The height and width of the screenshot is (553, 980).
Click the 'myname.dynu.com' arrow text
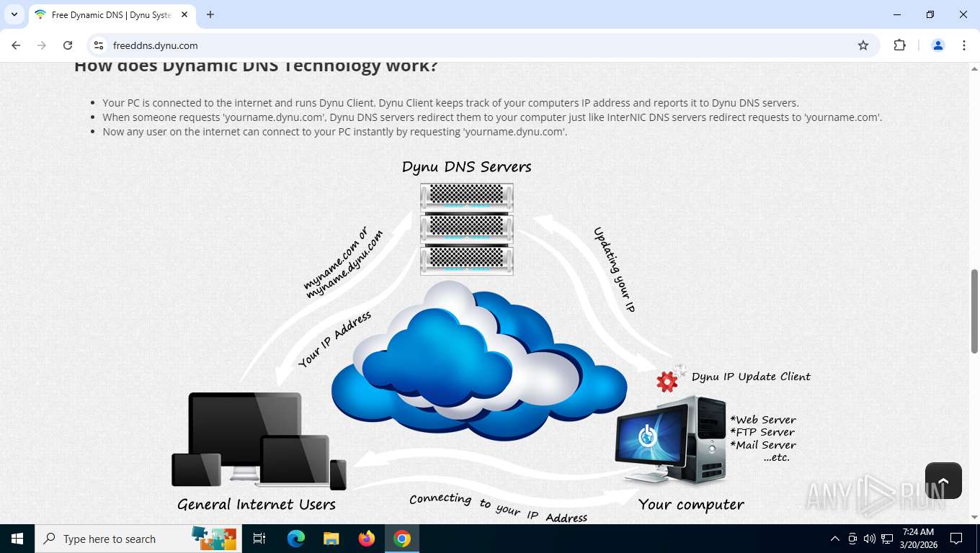(x=344, y=264)
